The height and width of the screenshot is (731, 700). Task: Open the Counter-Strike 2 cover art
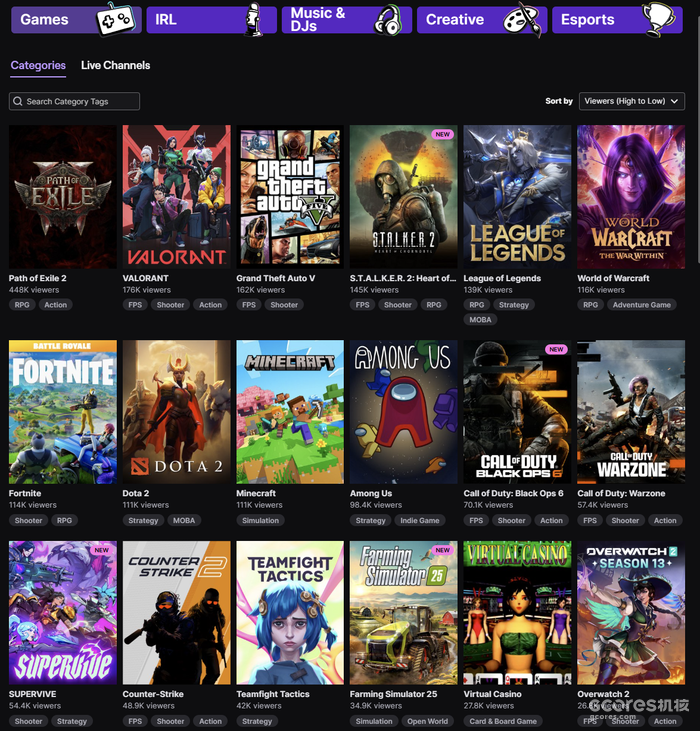click(x=176, y=613)
